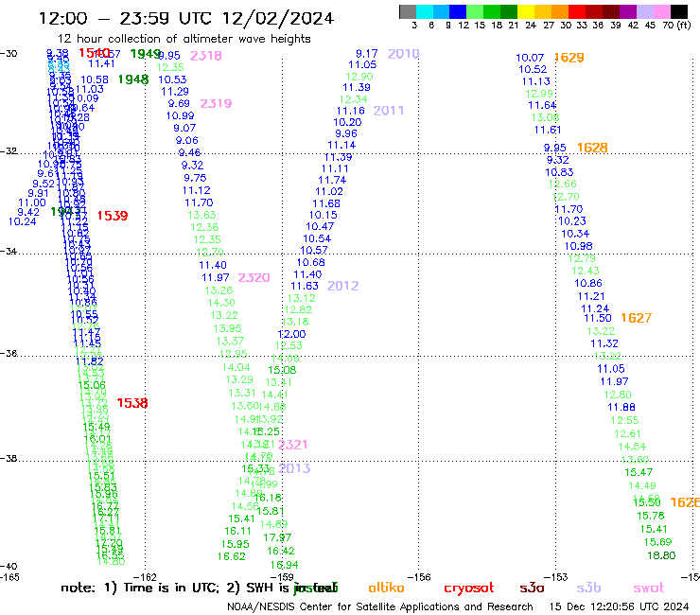This screenshot has width=700, height=615.
Task: Click the subtitle '12 hour collection of altimeter wave heights'
Action: tap(184, 39)
